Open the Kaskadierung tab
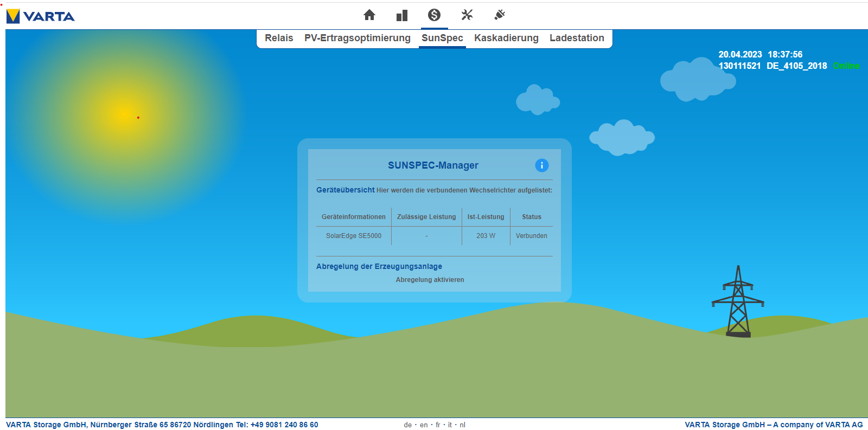The width and height of the screenshot is (868, 430). click(x=506, y=38)
